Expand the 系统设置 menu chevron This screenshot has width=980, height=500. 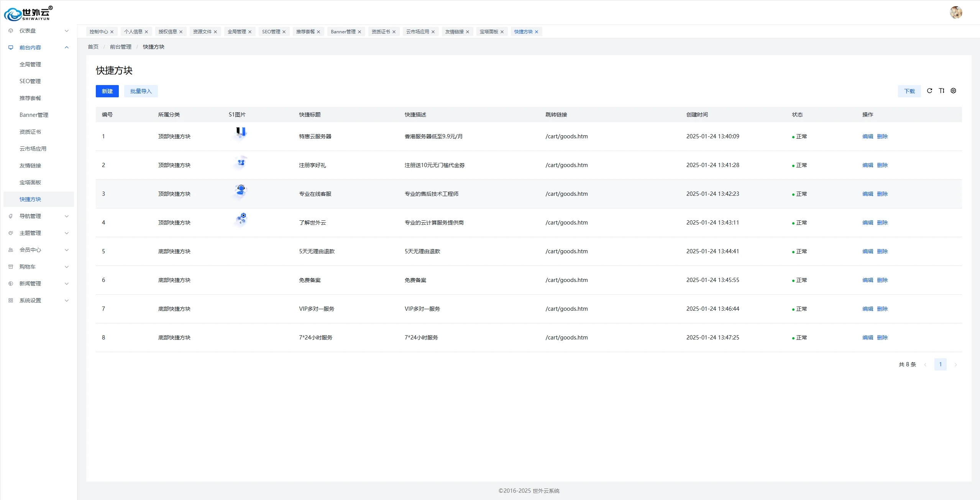tap(66, 300)
